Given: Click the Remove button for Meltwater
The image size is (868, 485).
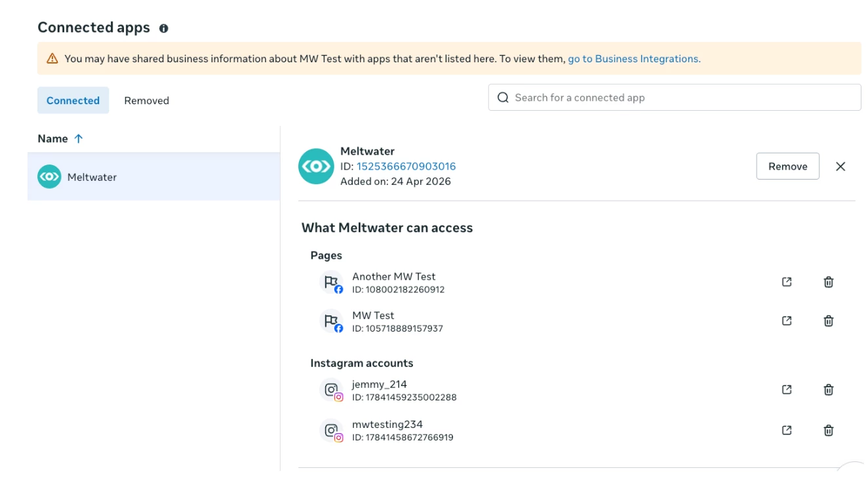Looking at the screenshot, I should [787, 166].
